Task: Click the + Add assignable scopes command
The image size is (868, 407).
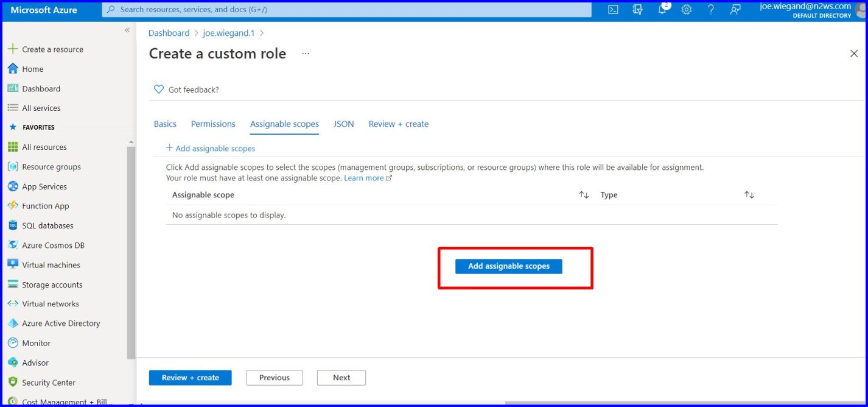Action: point(211,148)
